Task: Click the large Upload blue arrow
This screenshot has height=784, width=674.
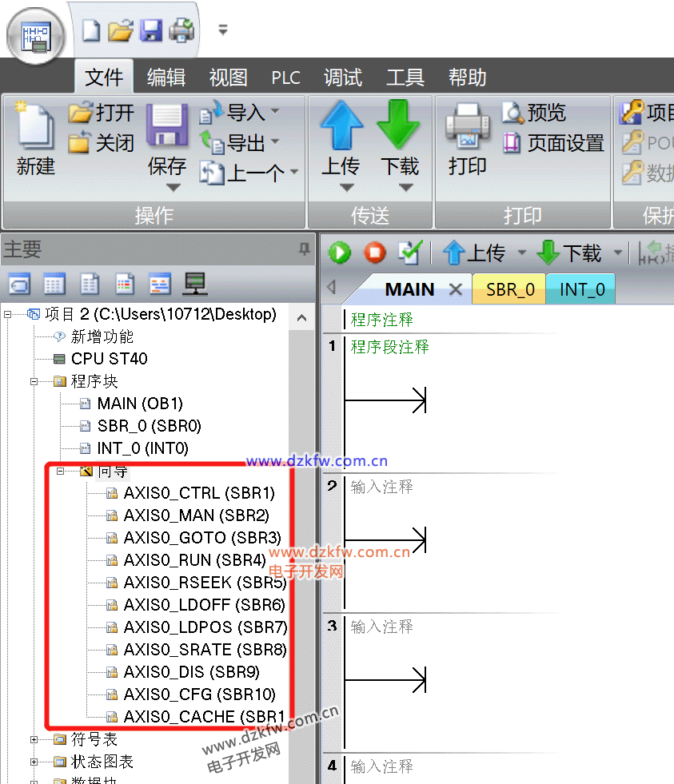Action: (341, 128)
